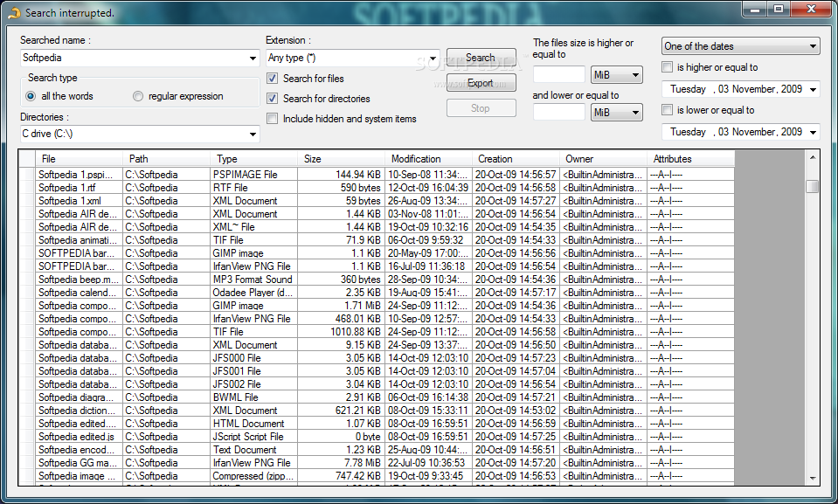Image resolution: width=838 pixels, height=504 pixels.
Task: Click the Search button
Action: click(x=481, y=57)
